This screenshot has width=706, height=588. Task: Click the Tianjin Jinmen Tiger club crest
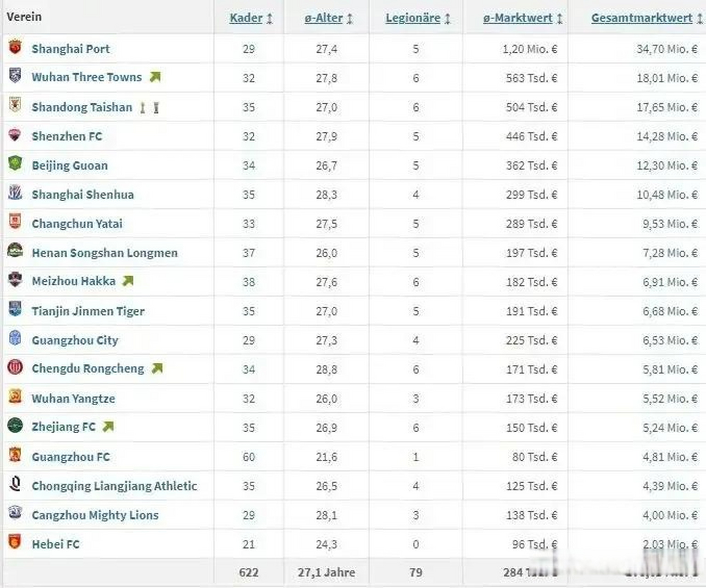click(15, 309)
